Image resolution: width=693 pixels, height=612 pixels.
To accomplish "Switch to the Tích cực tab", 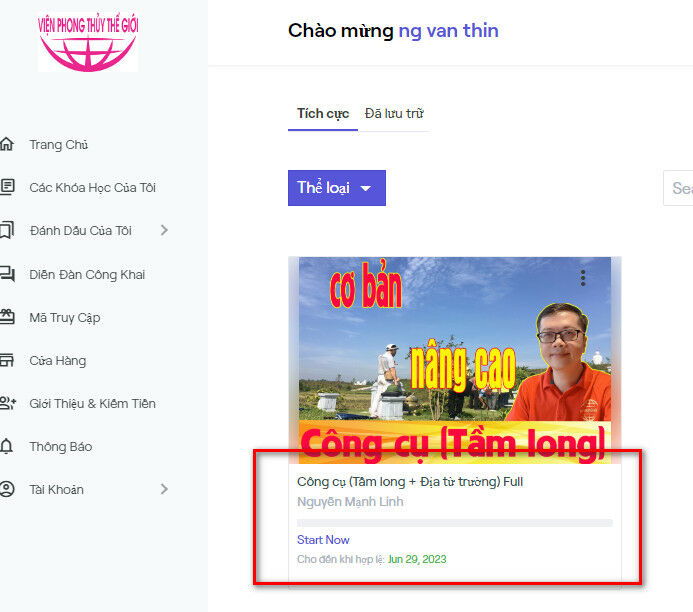I will pyautogui.click(x=323, y=114).
